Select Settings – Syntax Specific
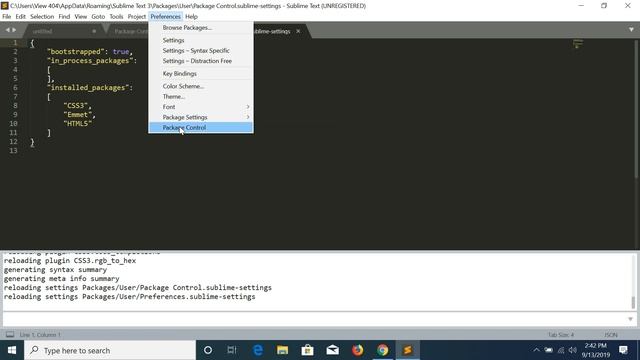 tap(200, 51)
